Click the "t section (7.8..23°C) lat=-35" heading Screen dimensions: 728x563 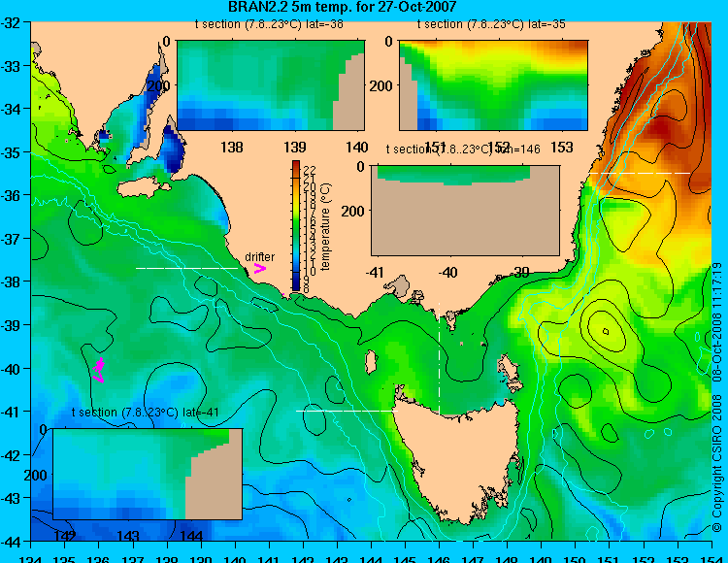point(491,24)
